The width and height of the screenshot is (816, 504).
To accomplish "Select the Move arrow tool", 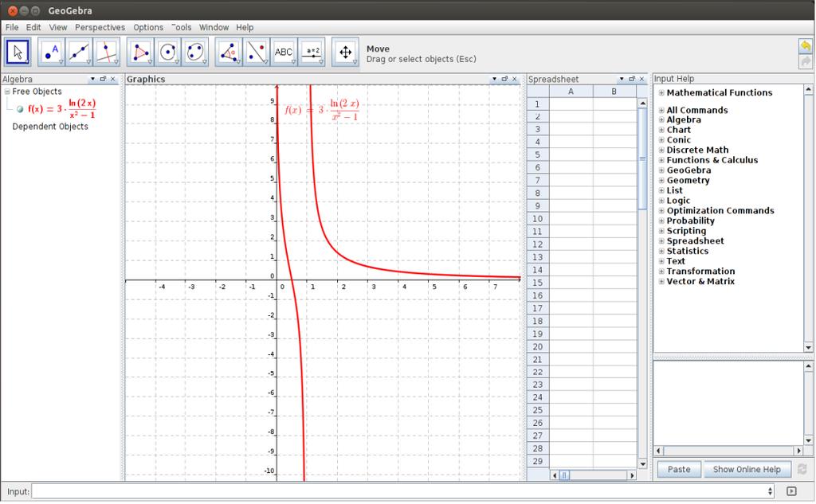I will click(18, 52).
